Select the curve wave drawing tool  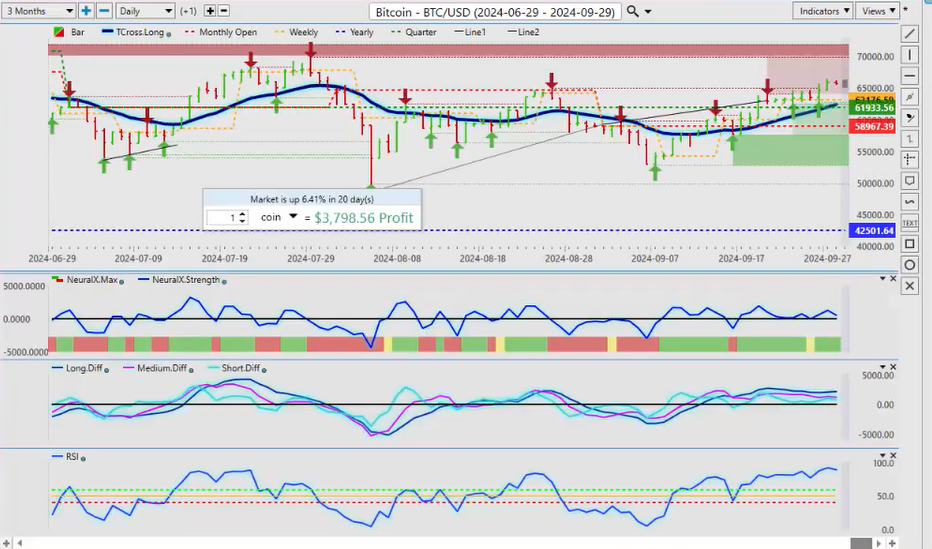coord(909,202)
